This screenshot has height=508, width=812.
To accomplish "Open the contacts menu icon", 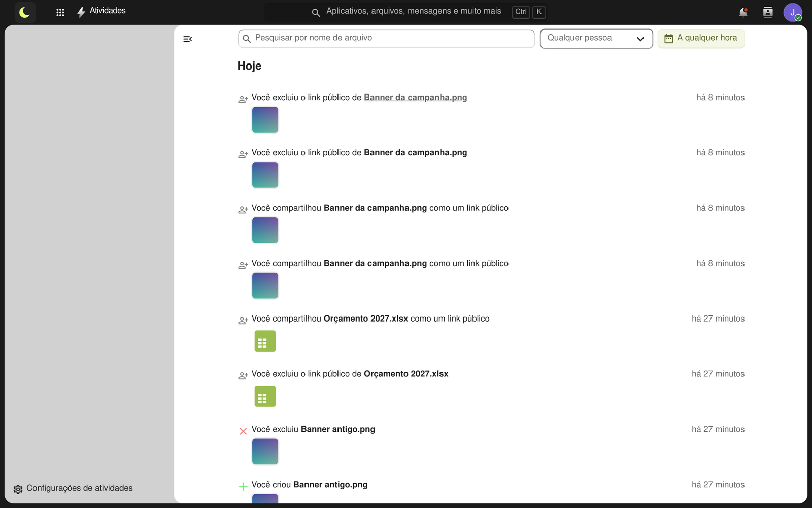I will 768,12.
